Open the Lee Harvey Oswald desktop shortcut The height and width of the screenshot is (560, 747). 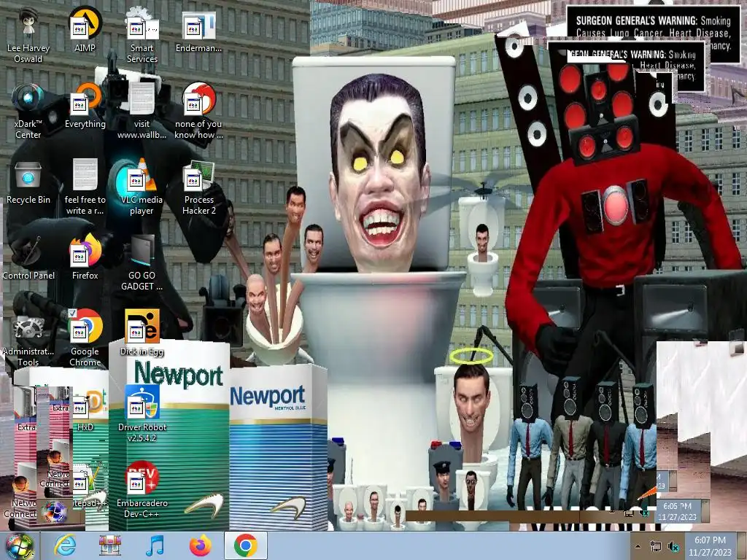click(x=28, y=36)
